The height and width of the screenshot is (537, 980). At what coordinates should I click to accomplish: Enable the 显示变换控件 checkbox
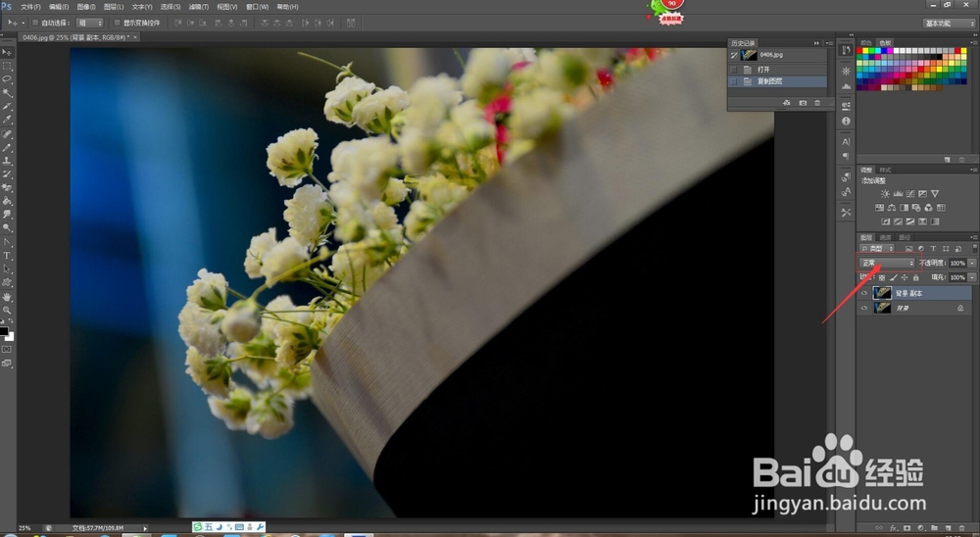pyautogui.click(x=117, y=23)
